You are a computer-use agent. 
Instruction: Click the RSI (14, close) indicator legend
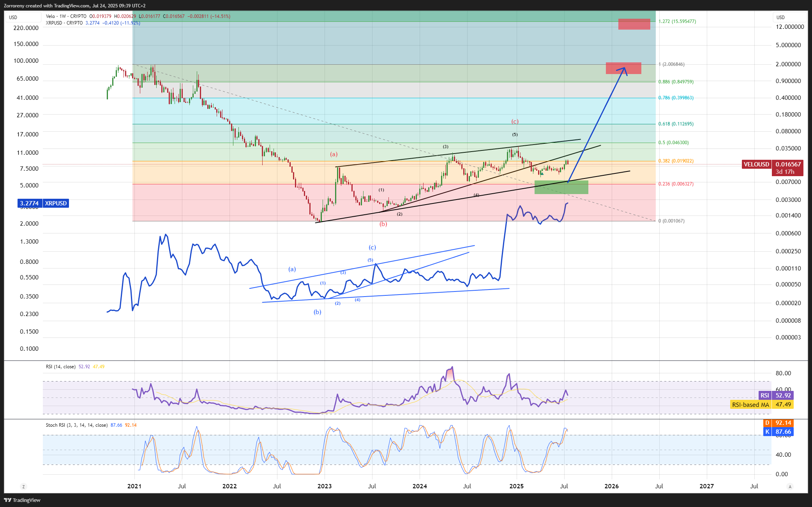point(61,367)
